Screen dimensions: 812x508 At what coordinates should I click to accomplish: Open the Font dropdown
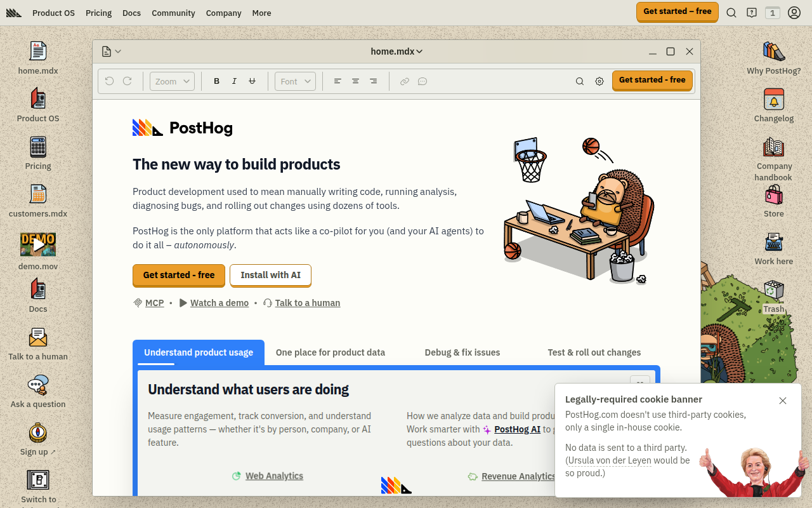[296, 81]
